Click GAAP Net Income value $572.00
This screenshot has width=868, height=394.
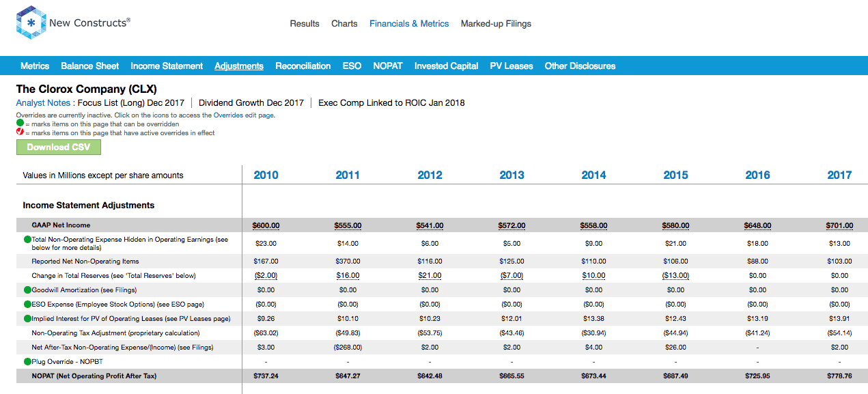tap(512, 226)
